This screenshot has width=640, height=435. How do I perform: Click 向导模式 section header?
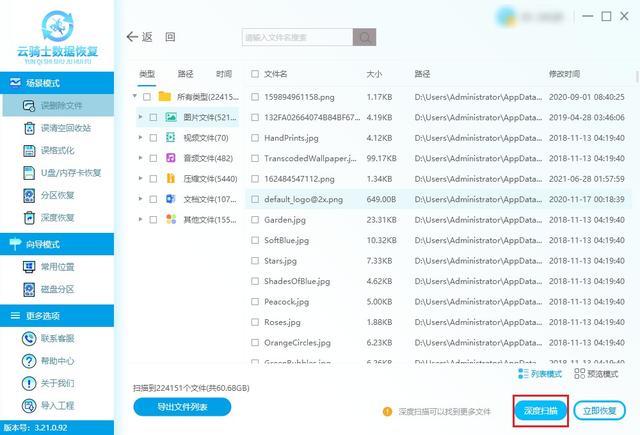point(57,244)
